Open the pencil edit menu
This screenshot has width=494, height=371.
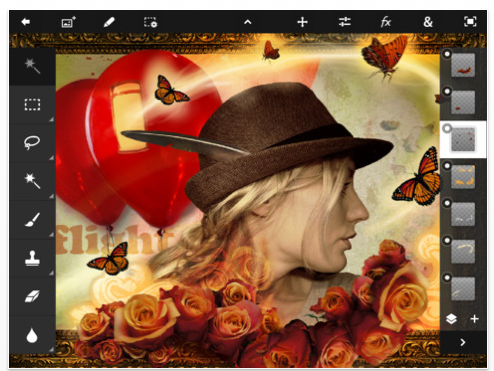(x=109, y=22)
